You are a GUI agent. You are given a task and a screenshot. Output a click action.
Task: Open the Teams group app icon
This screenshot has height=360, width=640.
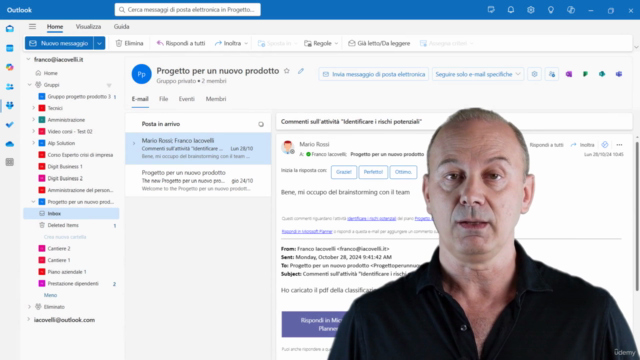click(619, 74)
